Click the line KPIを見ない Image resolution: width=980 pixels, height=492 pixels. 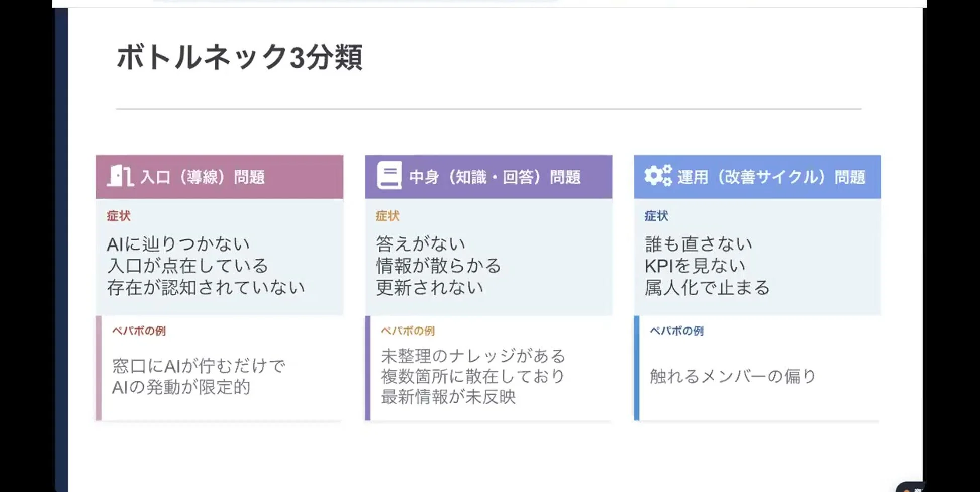pos(695,266)
